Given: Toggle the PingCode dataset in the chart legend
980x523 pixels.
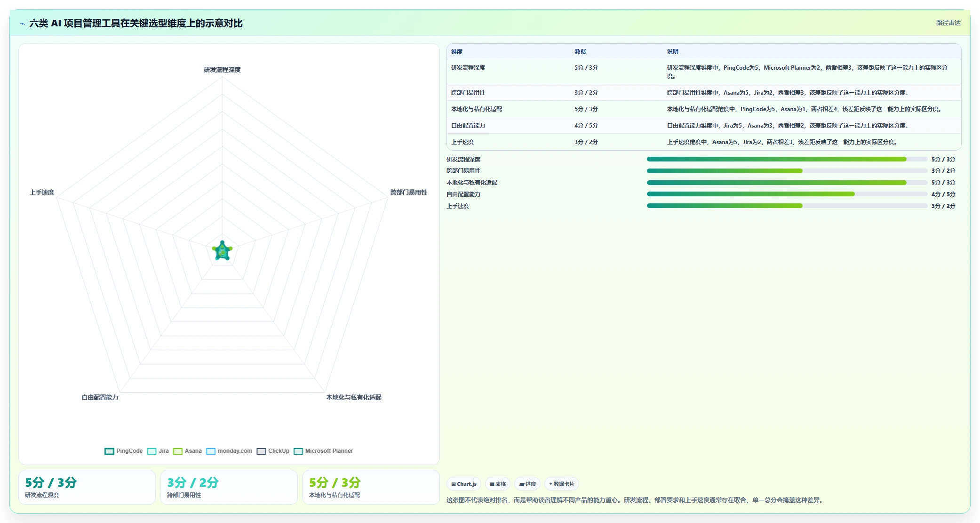Looking at the screenshot, I should point(124,451).
